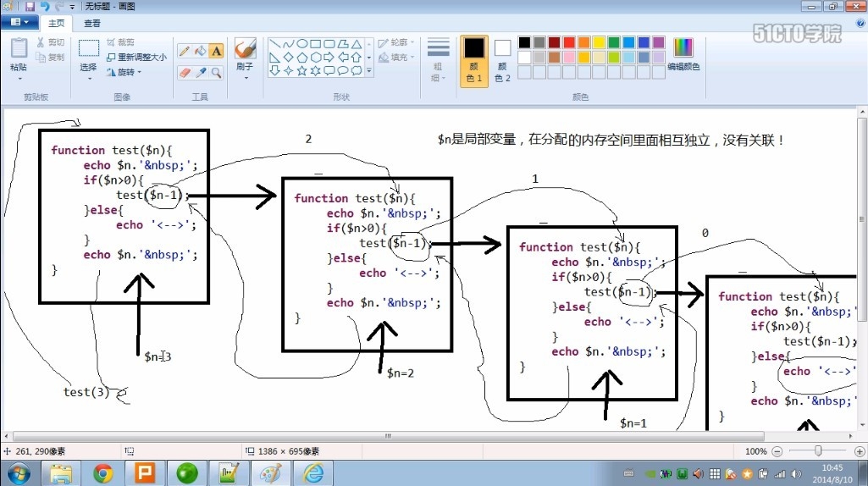The image size is (868, 486).
Task: Choose the oval shape
Action: tap(301, 44)
